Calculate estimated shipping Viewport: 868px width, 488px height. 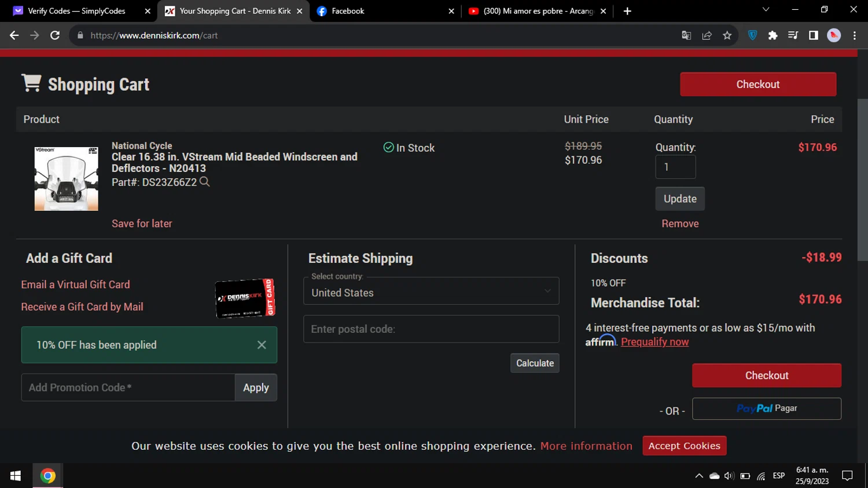pyautogui.click(x=535, y=363)
